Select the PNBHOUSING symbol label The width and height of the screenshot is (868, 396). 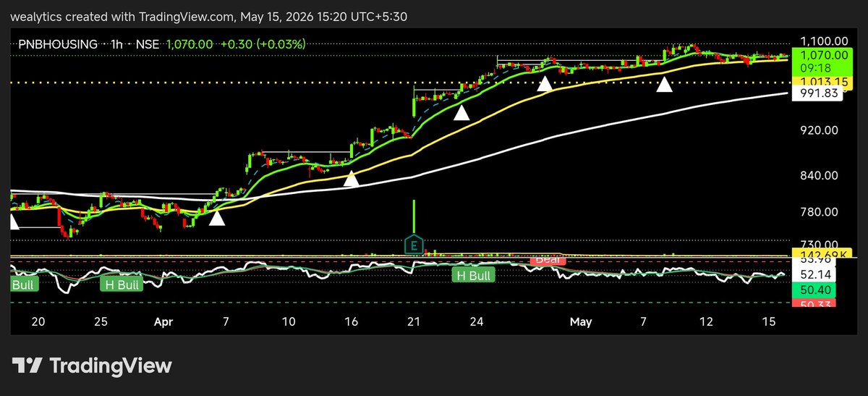(58, 44)
